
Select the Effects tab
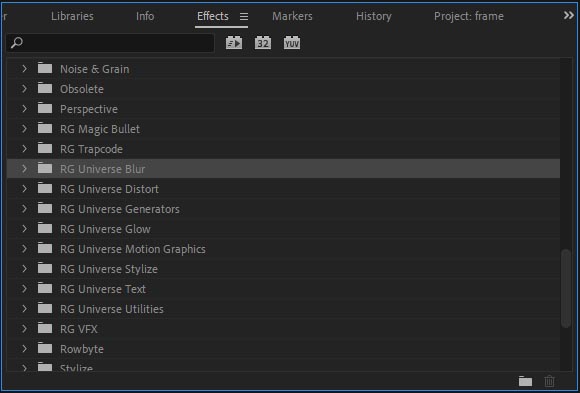tap(213, 16)
